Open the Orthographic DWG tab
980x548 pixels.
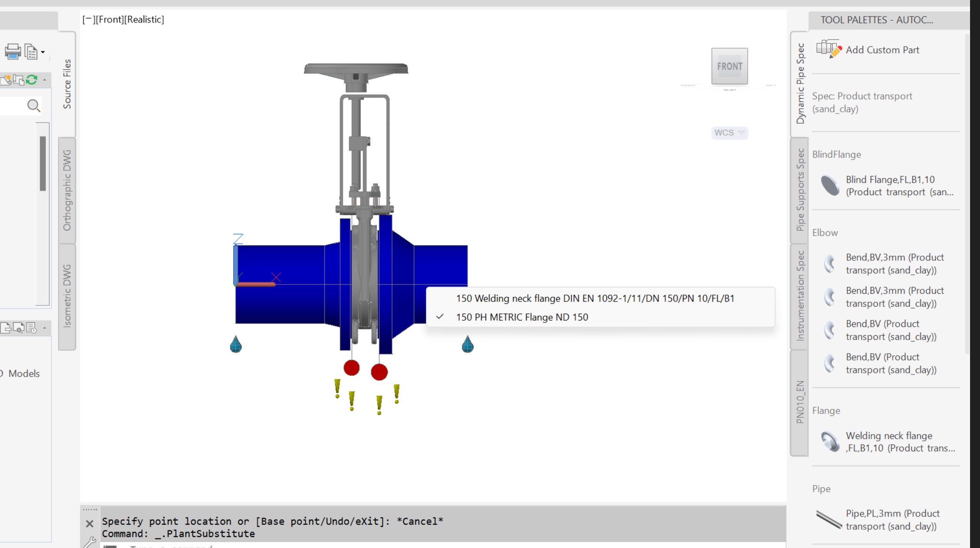point(67,190)
